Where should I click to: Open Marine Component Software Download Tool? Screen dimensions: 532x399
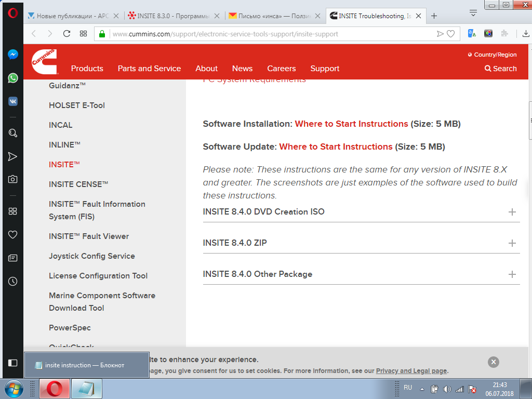click(102, 302)
